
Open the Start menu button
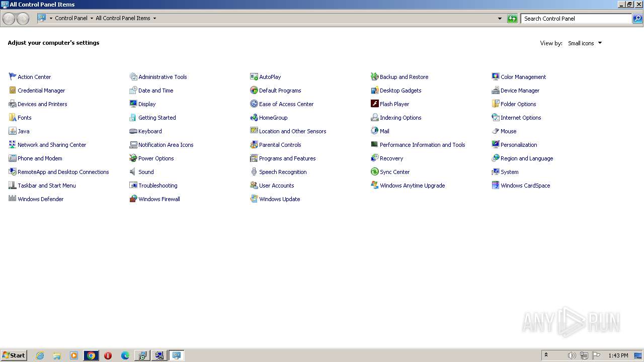[x=14, y=355]
